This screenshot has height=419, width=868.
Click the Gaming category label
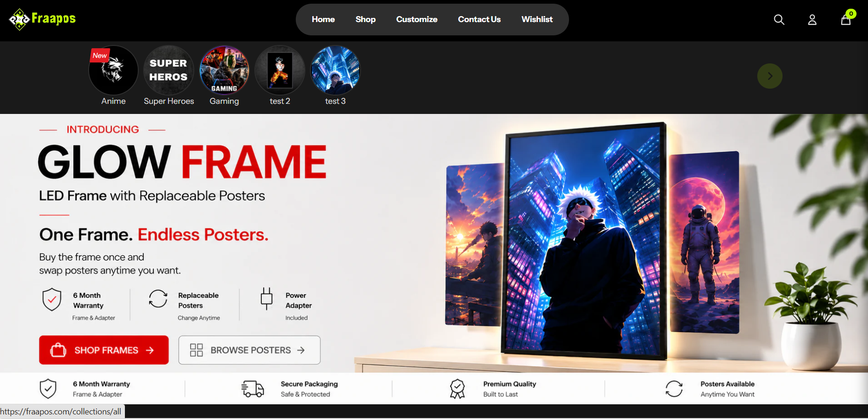click(x=224, y=101)
